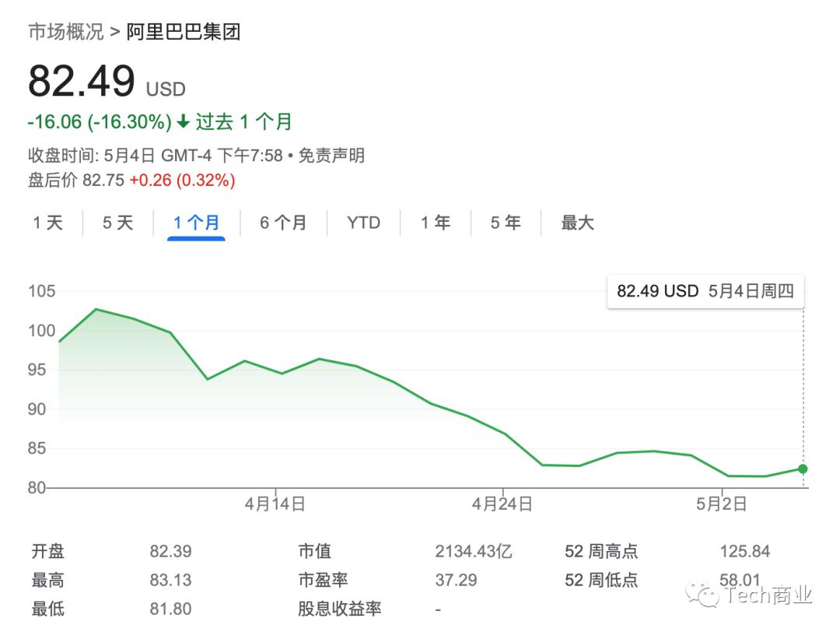Click the 95 y-axis label

click(37, 370)
